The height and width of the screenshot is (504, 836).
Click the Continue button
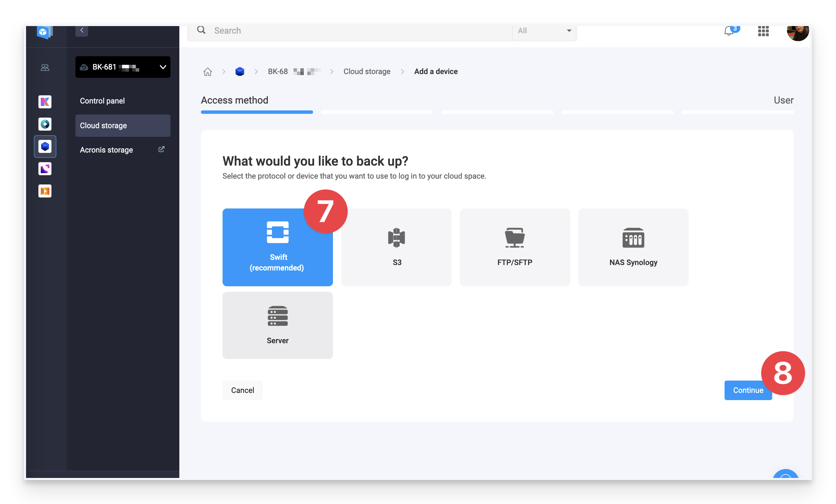pyautogui.click(x=748, y=390)
